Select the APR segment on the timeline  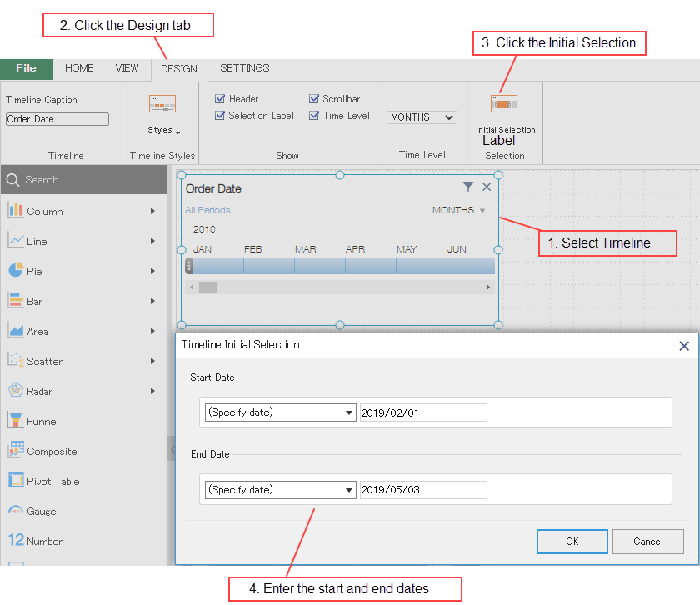(x=371, y=266)
